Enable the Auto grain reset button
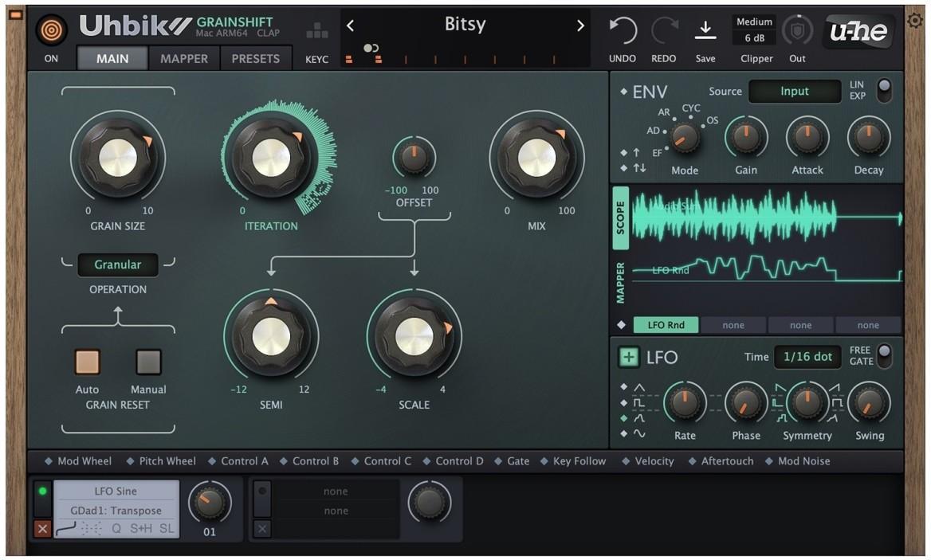931x560 pixels. pos(88,362)
